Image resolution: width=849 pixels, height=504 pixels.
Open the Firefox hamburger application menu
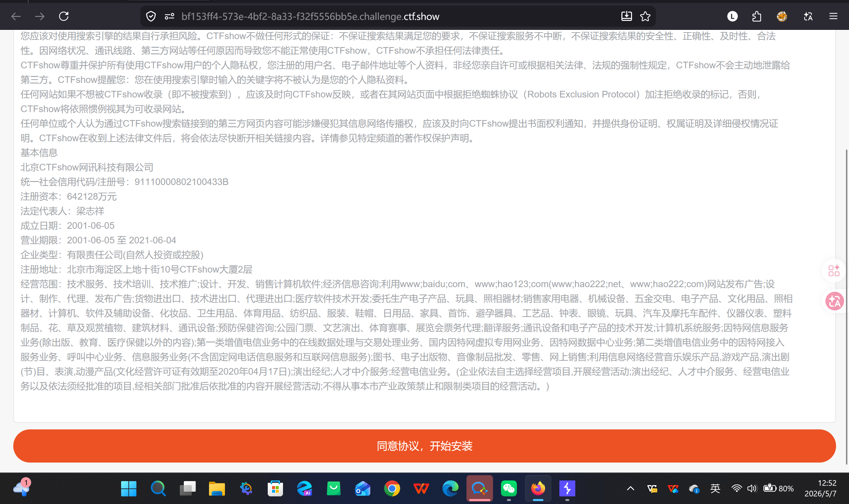click(x=833, y=16)
